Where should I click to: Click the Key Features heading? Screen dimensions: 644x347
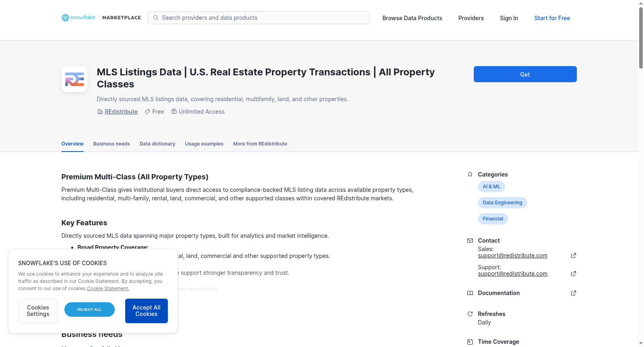pyautogui.click(x=84, y=223)
